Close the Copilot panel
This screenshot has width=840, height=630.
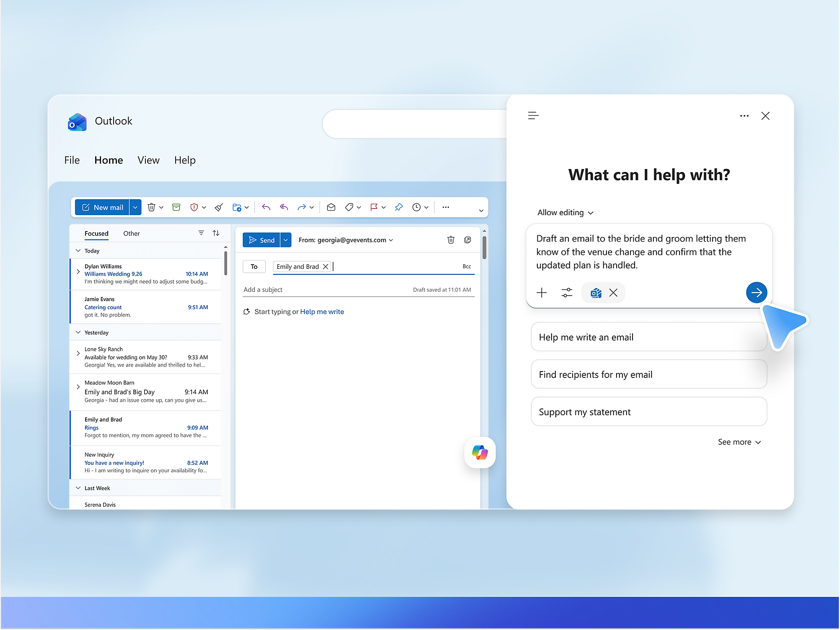[x=765, y=116]
